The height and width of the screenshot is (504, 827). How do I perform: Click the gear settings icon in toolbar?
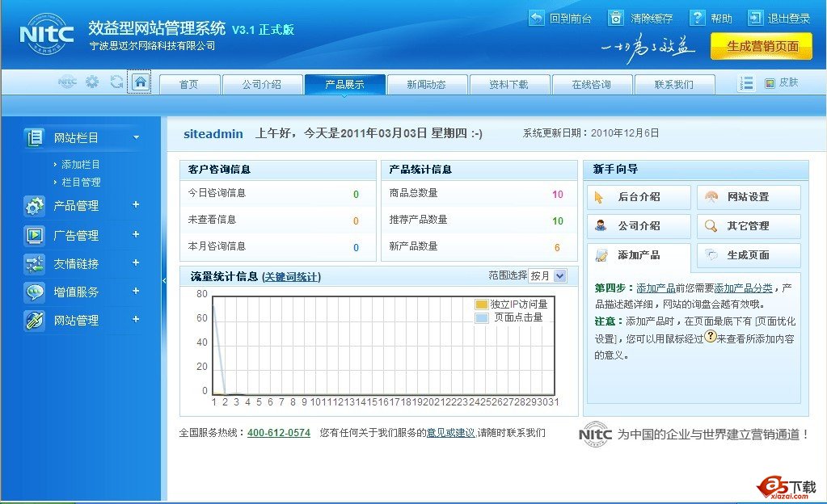[92, 82]
